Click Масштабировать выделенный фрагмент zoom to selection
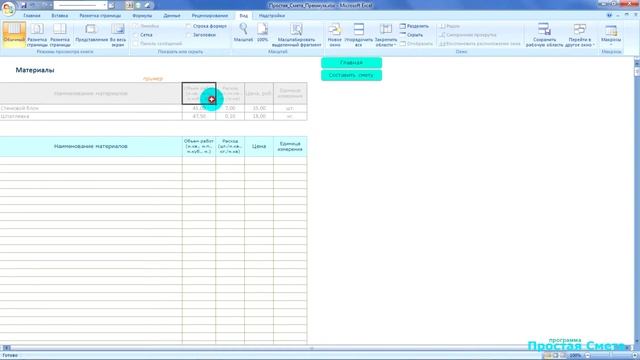 296,34
